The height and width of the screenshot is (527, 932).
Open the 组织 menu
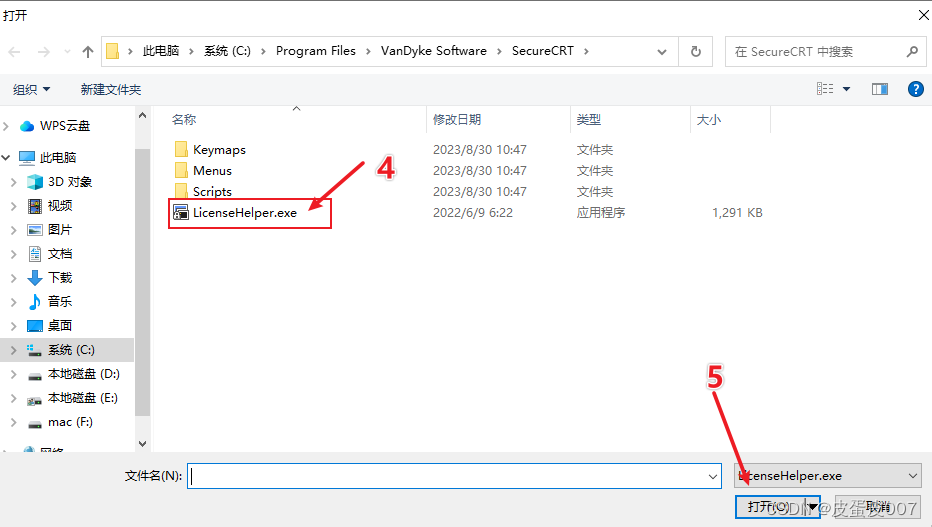click(32, 90)
